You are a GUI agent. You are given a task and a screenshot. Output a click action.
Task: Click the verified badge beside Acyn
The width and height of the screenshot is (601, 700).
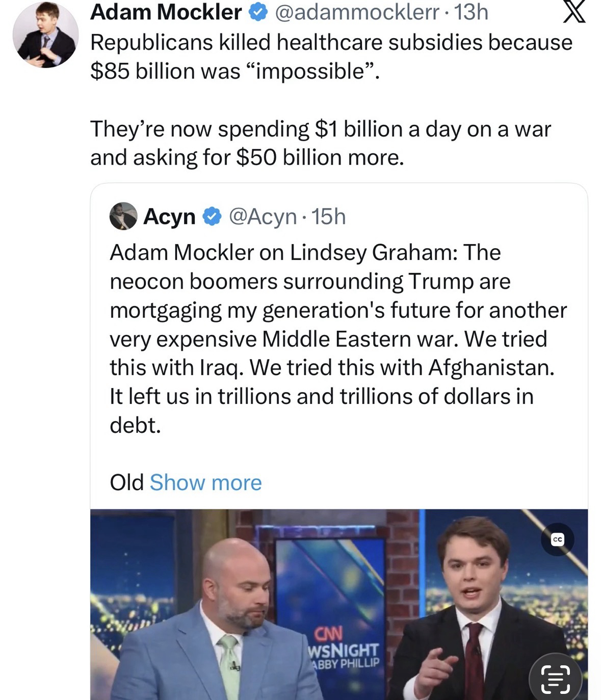tap(212, 217)
